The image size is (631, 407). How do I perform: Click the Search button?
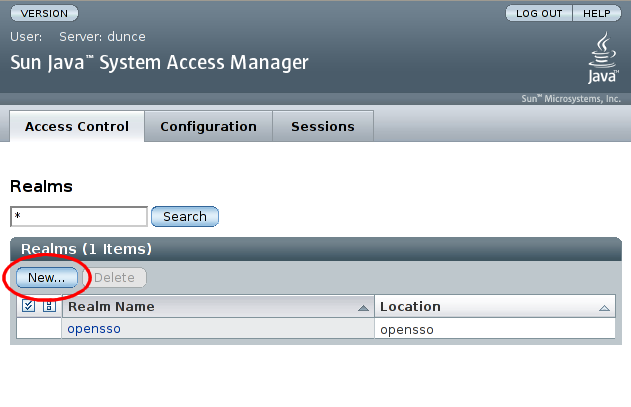pos(185,217)
